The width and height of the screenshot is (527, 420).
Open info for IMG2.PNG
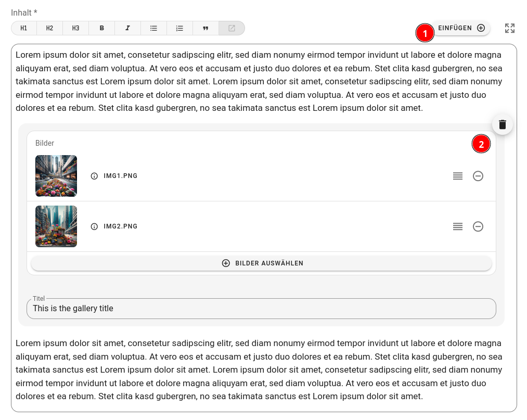pyautogui.click(x=94, y=226)
